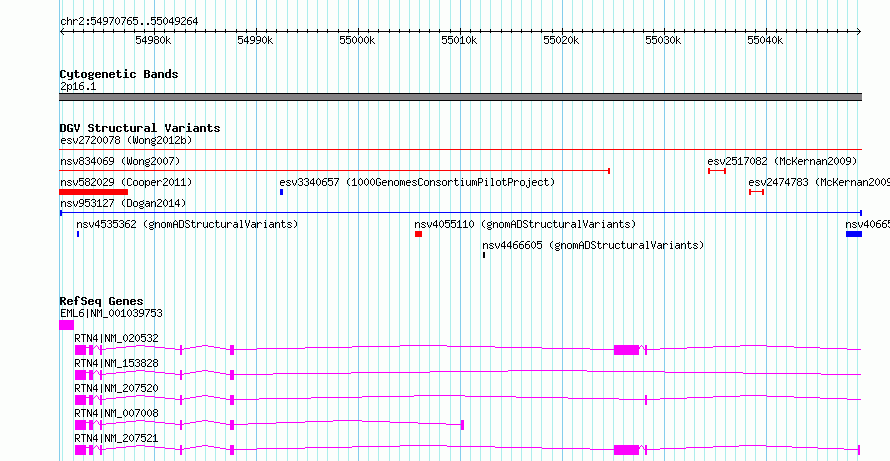Click large exon of RTN4 NM_020532
Screen dimensions: 890x461
[627, 350]
